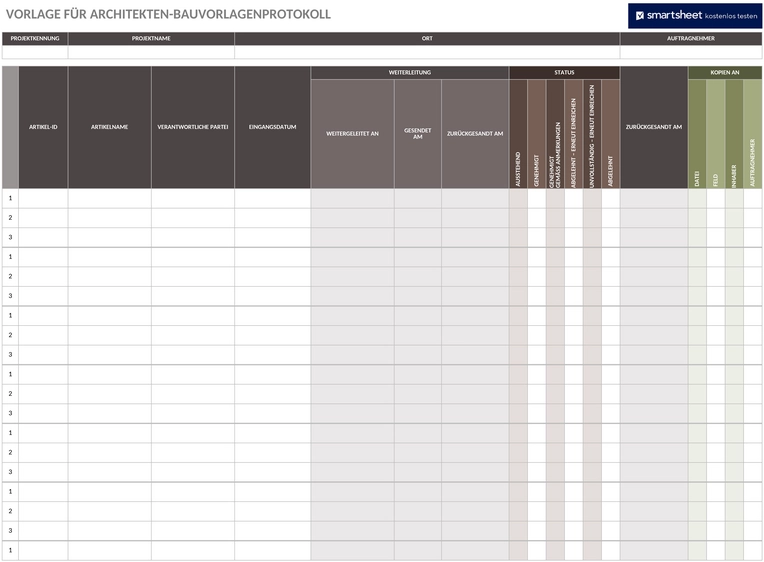Image resolution: width=764 pixels, height=562 pixels.
Task: Click the empty field under PROJEKTKENNUNG
Action: (x=35, y=52)
